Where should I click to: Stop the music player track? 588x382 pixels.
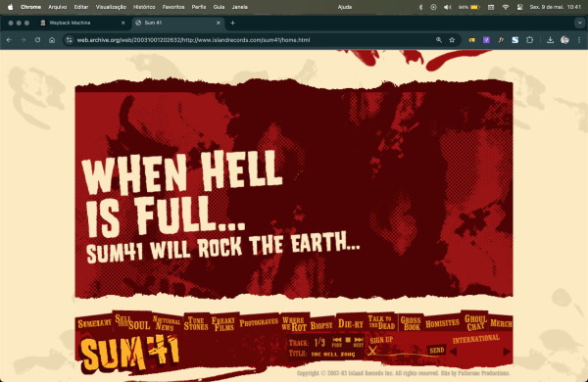point(348,340)
